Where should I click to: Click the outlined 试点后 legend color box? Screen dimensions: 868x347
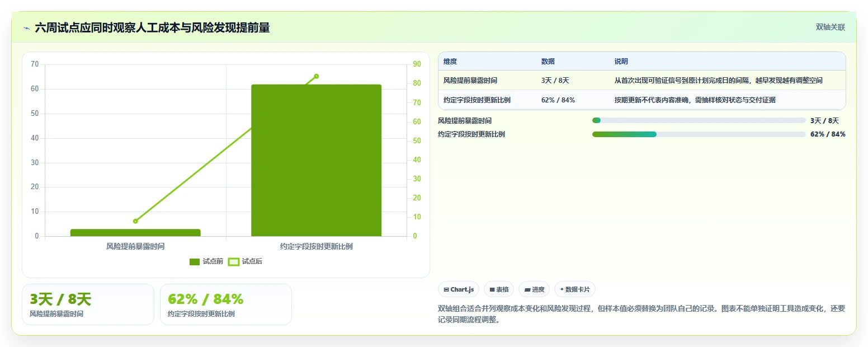pos(234,261)
